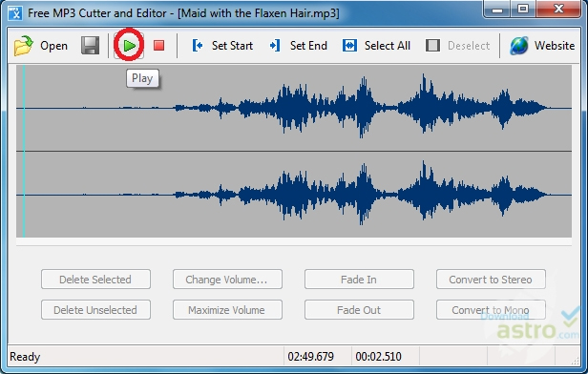The width and height of the screenshot is (588, 374).
Task: Click the Ready status text
Action: click(25, 357)
